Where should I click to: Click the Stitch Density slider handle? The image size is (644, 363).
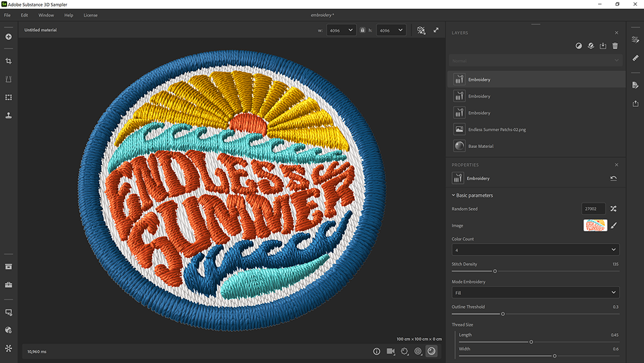495,271
